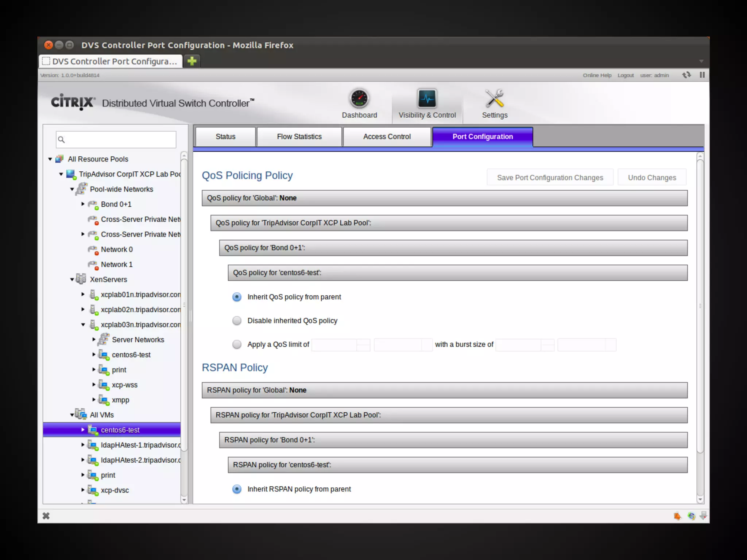The image size is (747, 560).
Task: Collapse the xcplab03n.tripadvisor.com server node
Action: pos(83,324)
